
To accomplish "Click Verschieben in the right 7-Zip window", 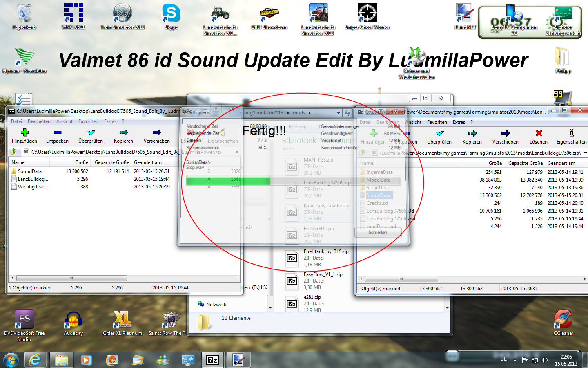I will click(x=506, y=137).
